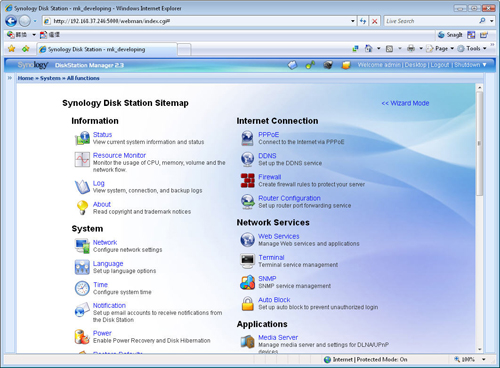Click the Auto Block padlock icon
This screenshot has width=500, height=368.
247,303
